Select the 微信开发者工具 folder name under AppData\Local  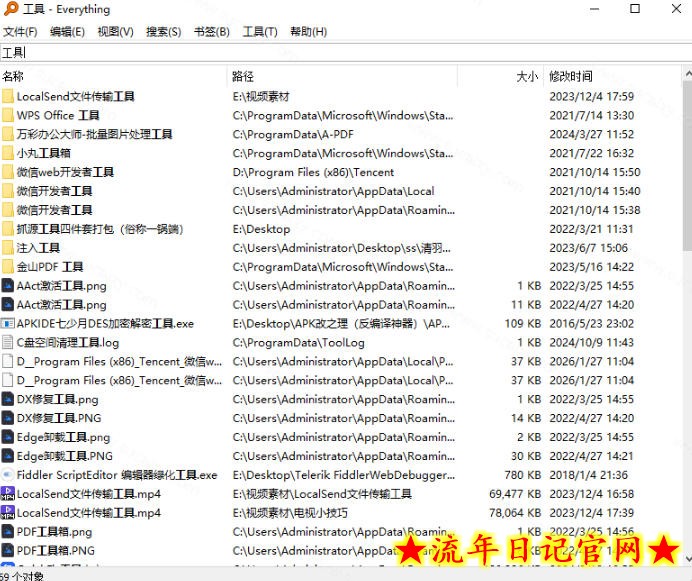tap(54, 191)
